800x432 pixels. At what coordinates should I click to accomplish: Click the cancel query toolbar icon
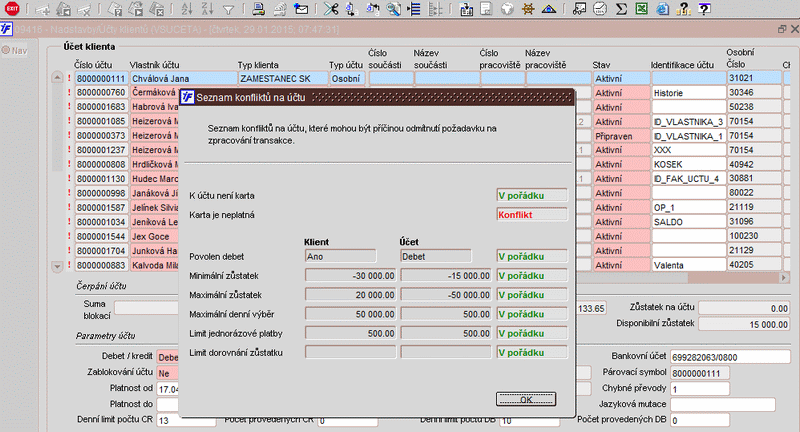coord(157,9)
